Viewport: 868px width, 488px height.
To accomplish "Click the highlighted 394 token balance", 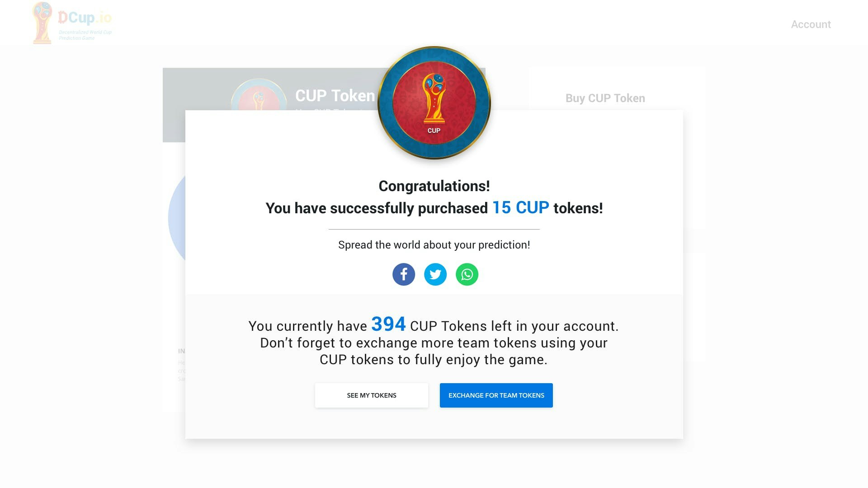I will pyautogui.click(x=388, y=324).
